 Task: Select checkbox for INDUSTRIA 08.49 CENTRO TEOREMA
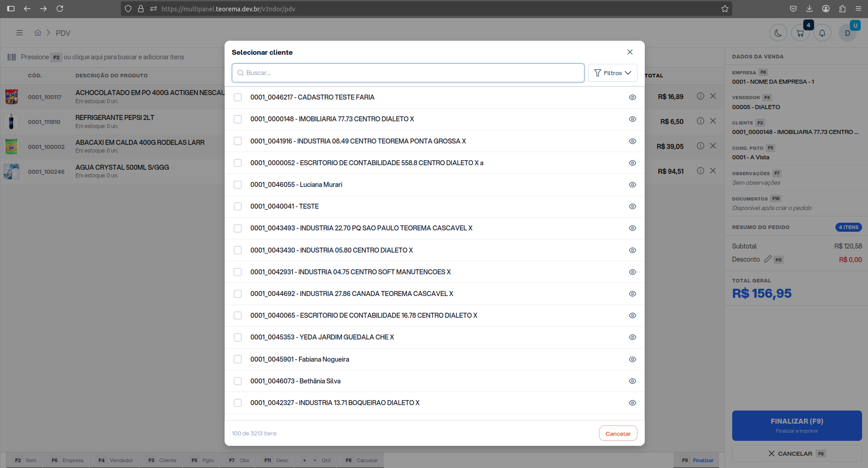point(238,141)
